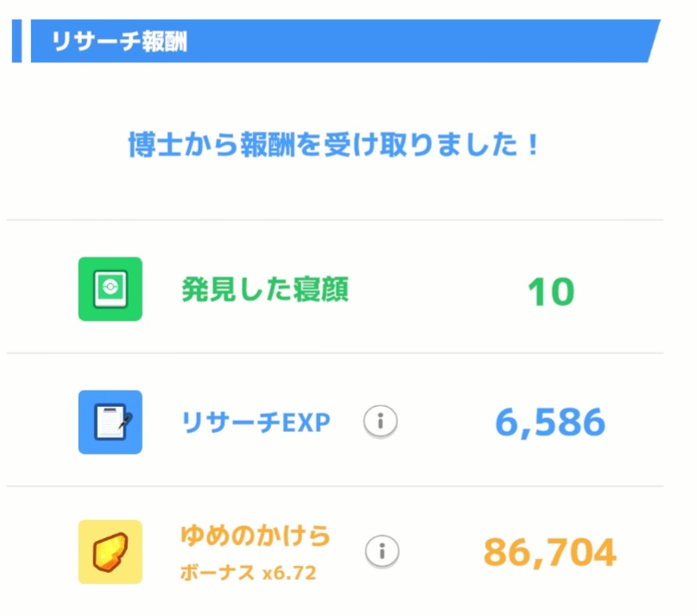
Task: Click the divider between リサーチEXP and ゆめのかけら
Action: [335, 486]
